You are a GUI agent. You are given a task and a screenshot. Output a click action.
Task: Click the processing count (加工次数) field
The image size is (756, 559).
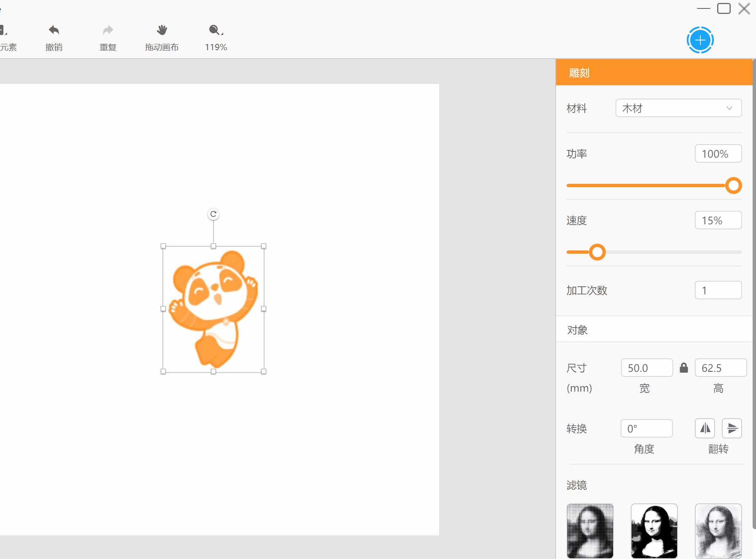pyautogui.click(x=718, y=290)
